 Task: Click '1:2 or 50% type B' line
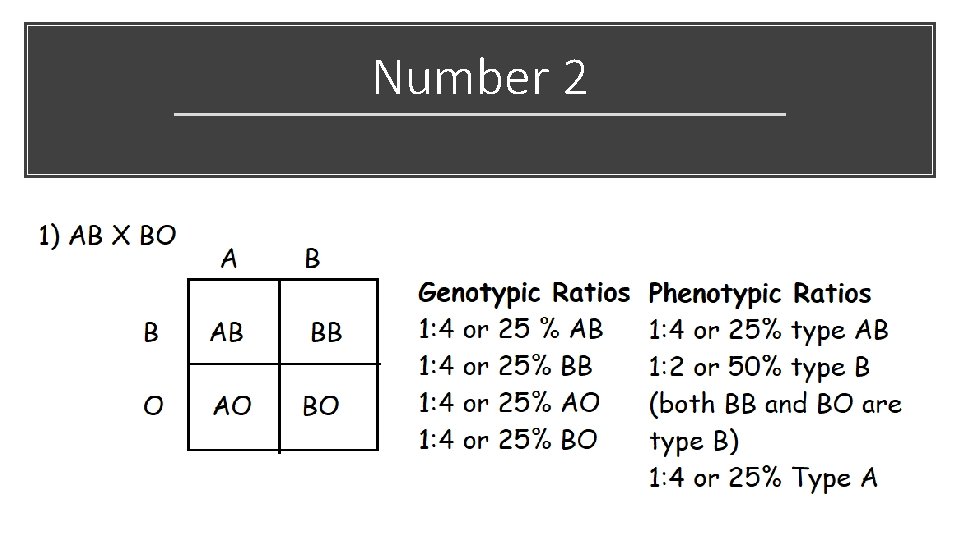[759, 367]
